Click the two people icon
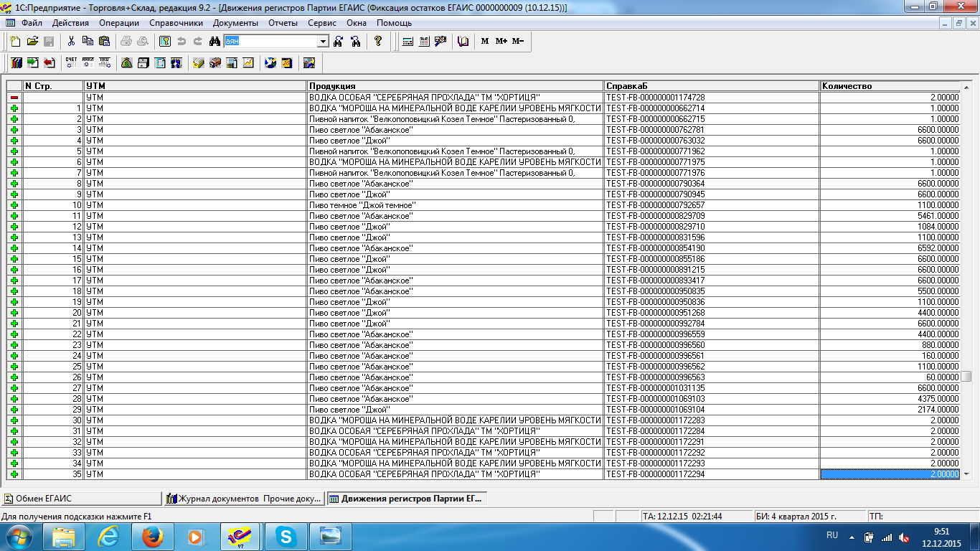 click(x=176, y=62)
